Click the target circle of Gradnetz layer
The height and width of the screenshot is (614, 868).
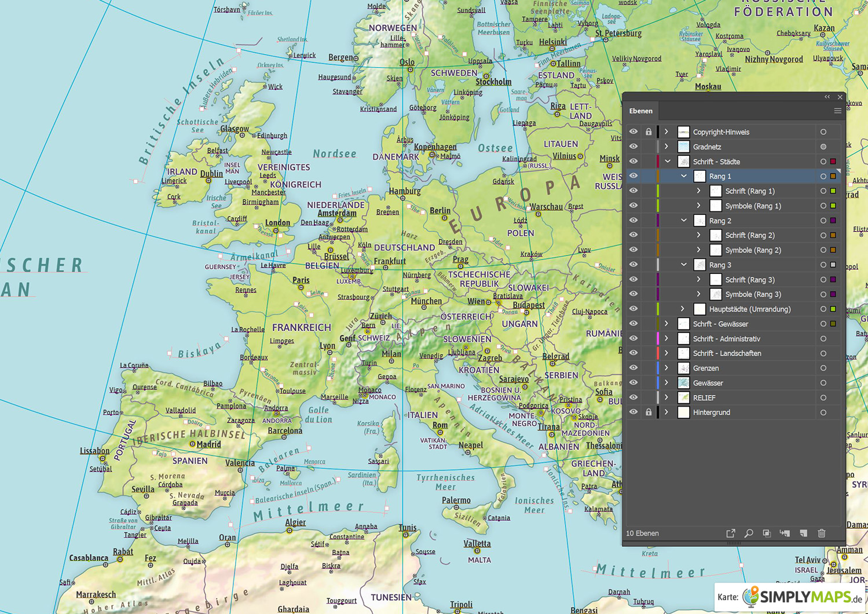point(823,147)
